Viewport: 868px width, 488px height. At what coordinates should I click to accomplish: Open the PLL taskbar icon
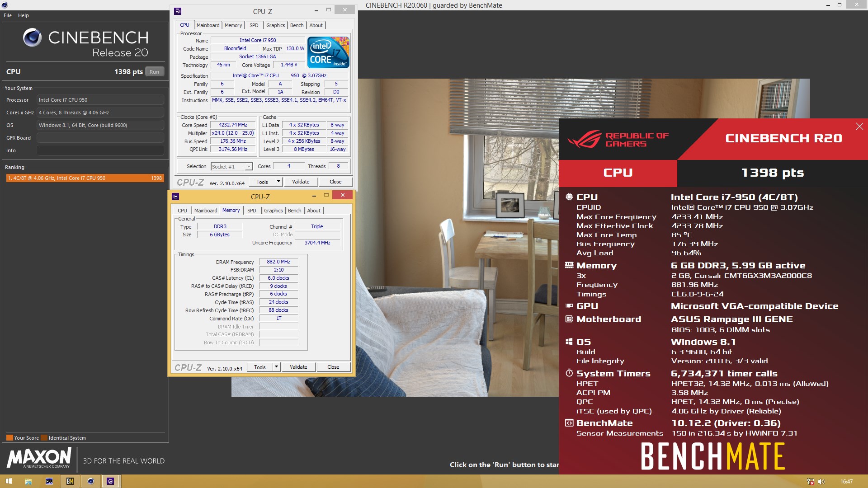point(49,481)
